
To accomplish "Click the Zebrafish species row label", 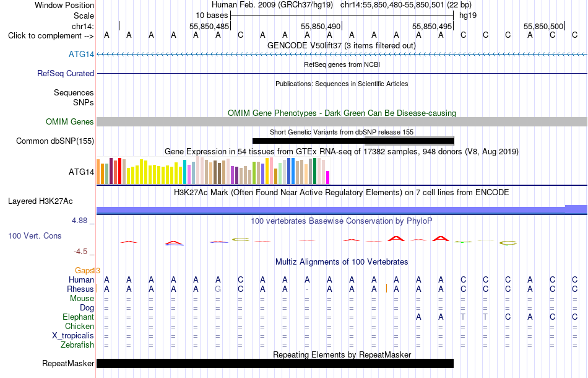I will click(x=77, y=345).
